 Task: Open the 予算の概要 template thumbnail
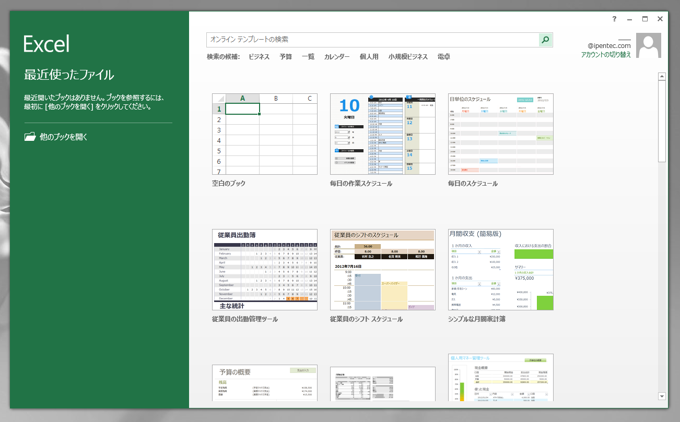265,383
